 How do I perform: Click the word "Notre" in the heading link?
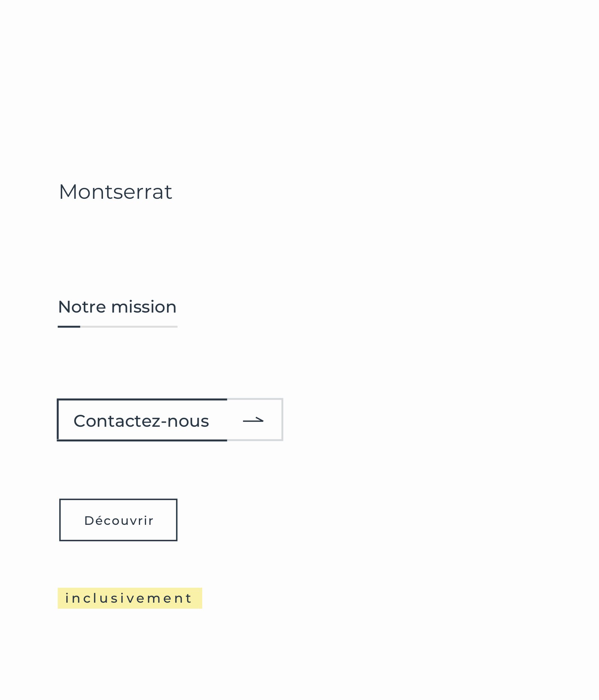coord(82,307)
